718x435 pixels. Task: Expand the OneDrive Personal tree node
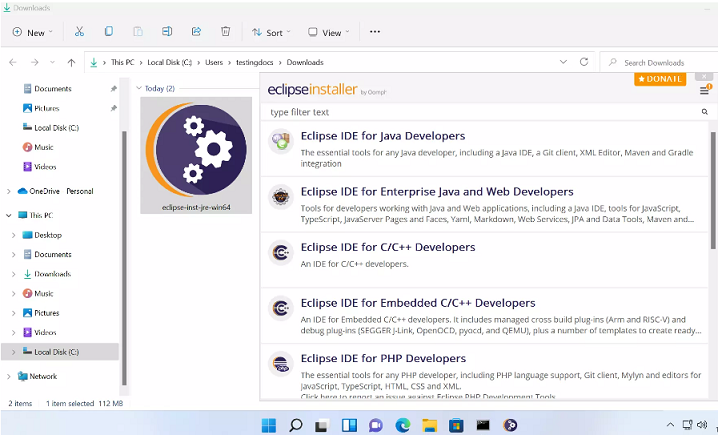pos(10,191)
